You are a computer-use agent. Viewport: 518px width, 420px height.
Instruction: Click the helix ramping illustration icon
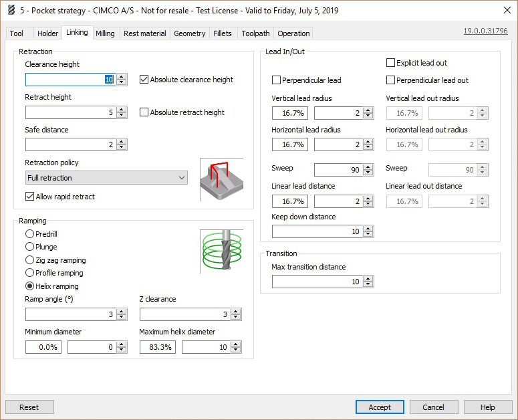pos(221,251)
